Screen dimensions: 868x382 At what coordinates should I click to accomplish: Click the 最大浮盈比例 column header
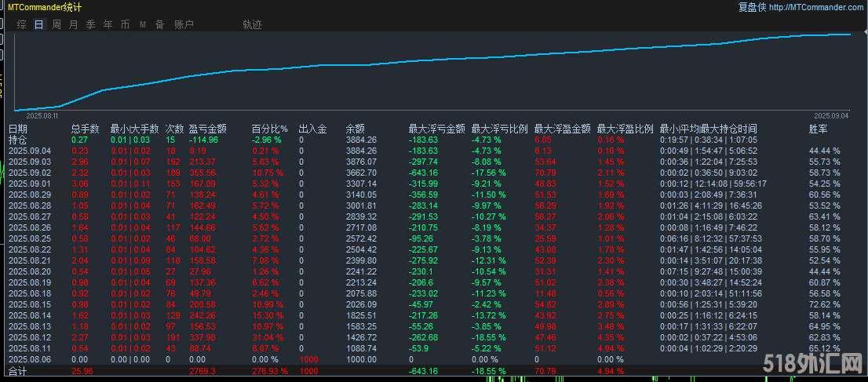tap(625, 129)
